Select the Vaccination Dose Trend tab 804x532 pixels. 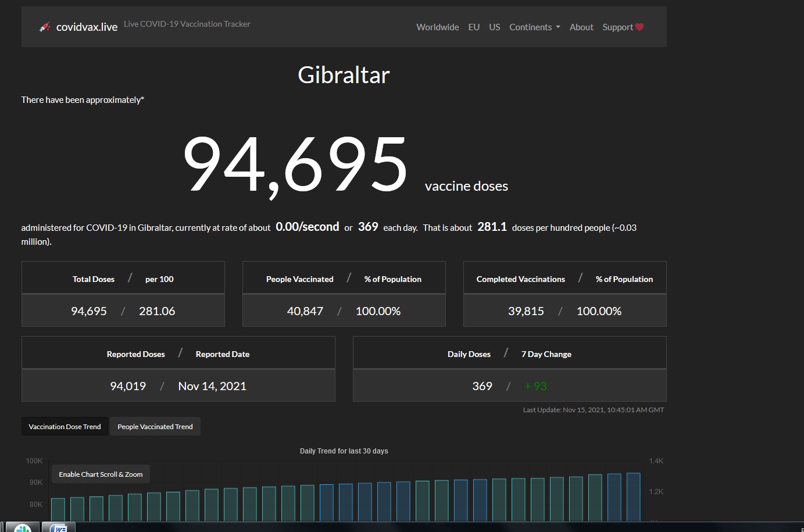coord(65,426)
